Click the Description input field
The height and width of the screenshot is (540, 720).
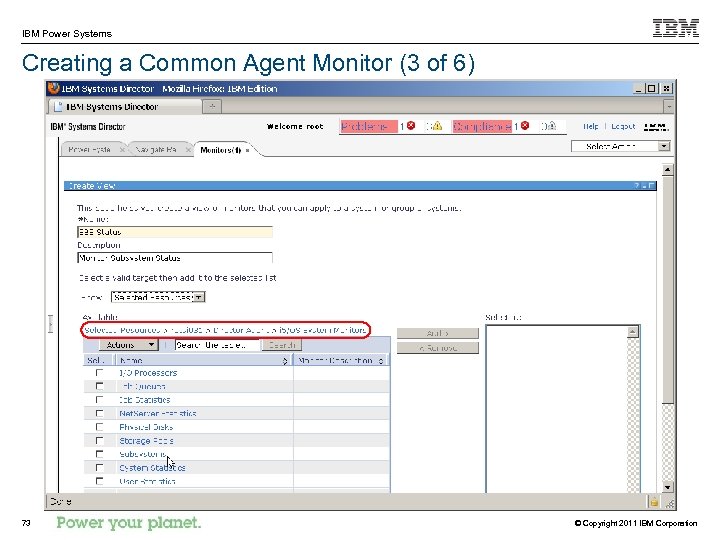click(x=174, y=258)
